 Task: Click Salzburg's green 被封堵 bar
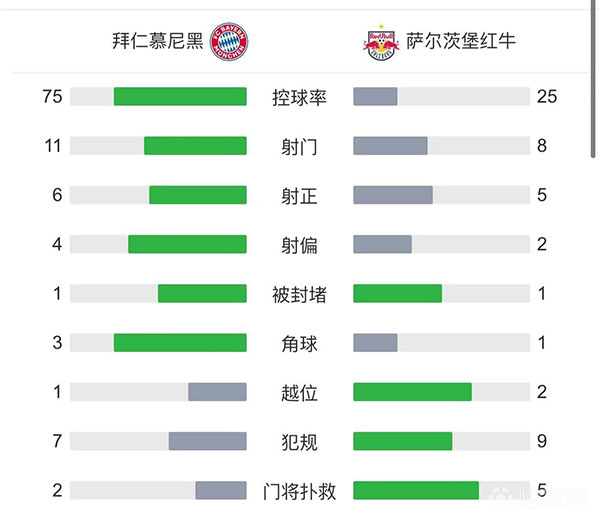(398, 294)
